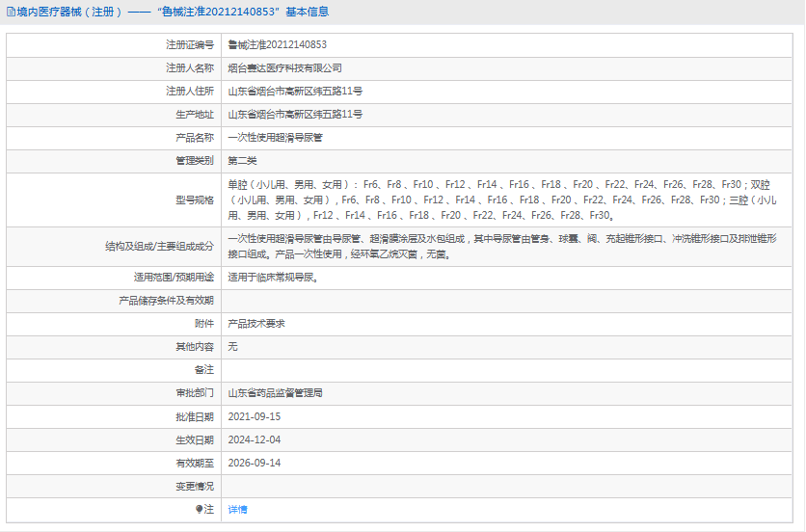Viewport: 806px width, 532px height.
Task: Select company name 烟台壹达医疗科技有限公司
Action: coord(284,67)
